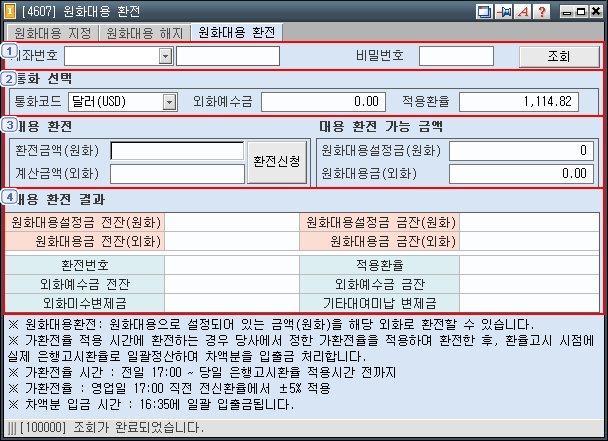Switch to the 원화대용 해지 tab
The width and height of the screenshot is (608, 441).
click(x=145, y=33)
